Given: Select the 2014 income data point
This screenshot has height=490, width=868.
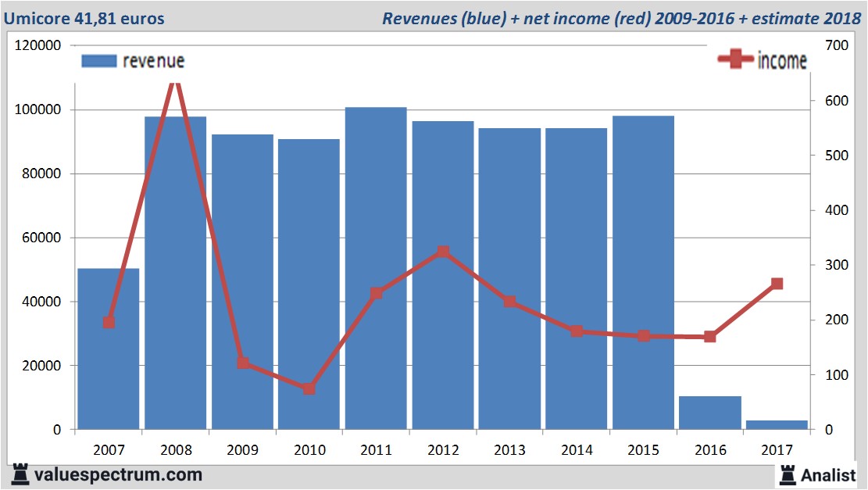Looking at the screenshot, I should click(x=577, y=331).
